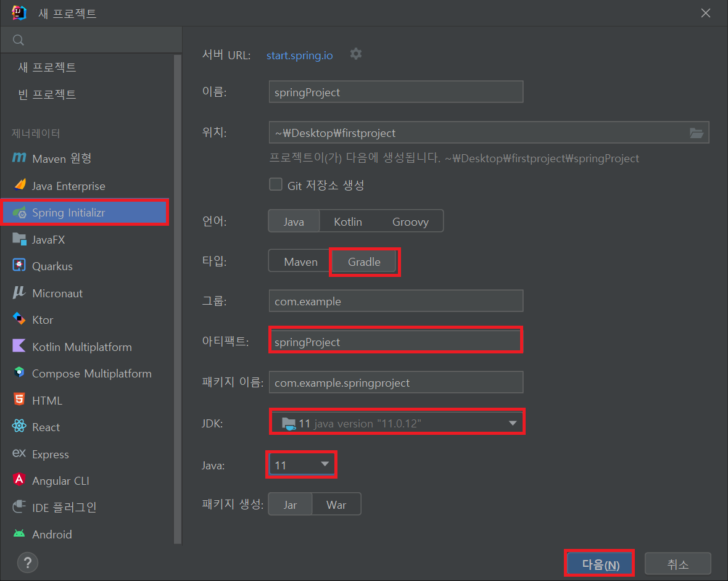Close the new project dialog
The width and height of the screenshot is (728, 581).
pos(705,13)
